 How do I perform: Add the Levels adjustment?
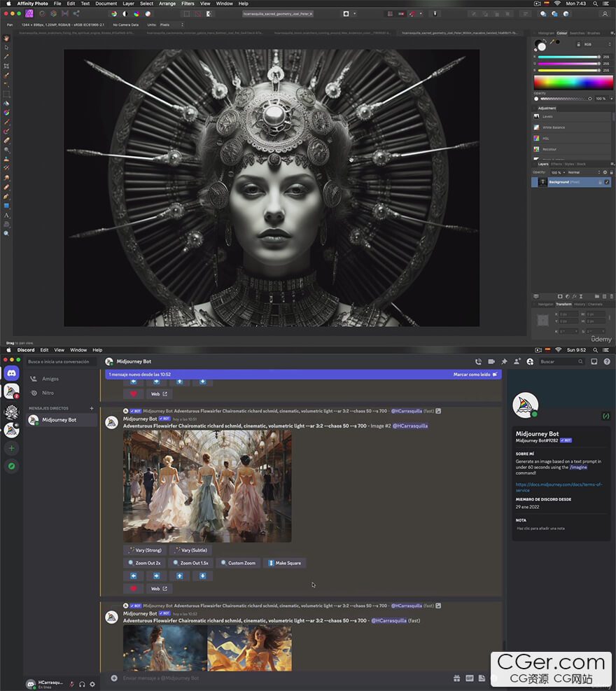pyautogui.click(x=571, y=116)
